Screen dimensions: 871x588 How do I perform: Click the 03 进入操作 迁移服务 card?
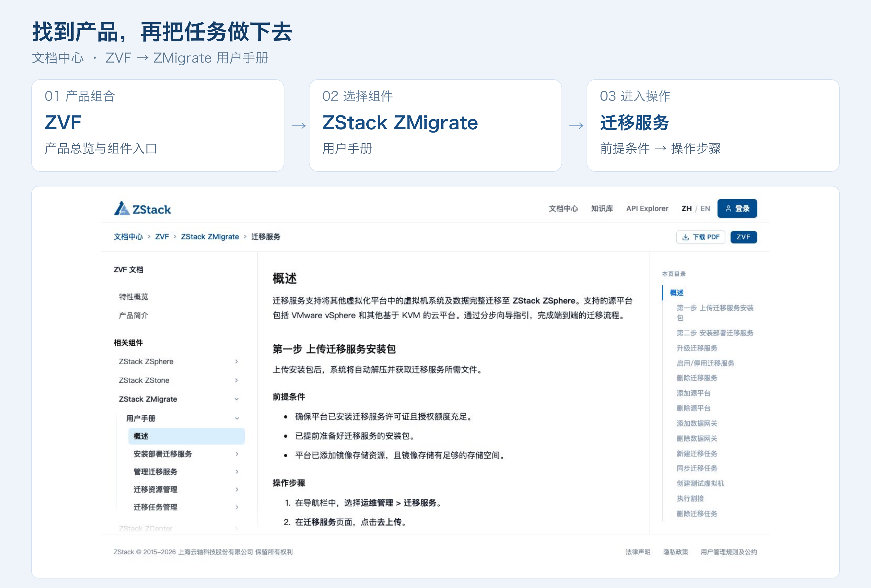713,125
